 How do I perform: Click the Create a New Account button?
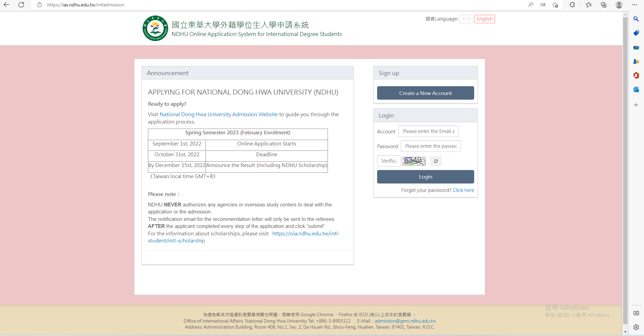[425, 93]
